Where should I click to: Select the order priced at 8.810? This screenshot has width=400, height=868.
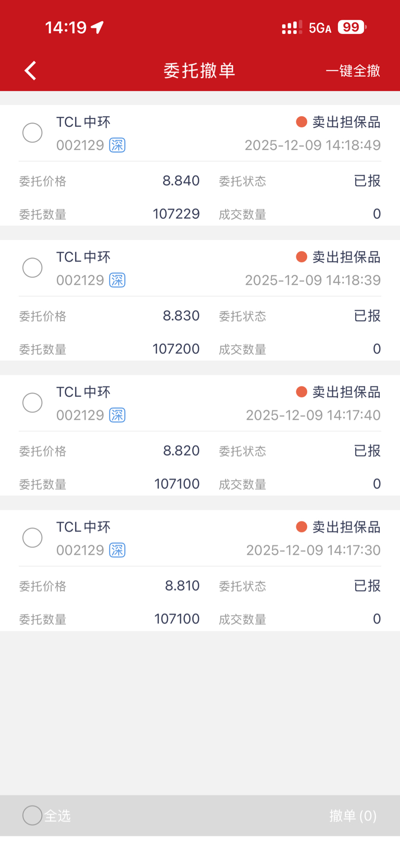click(32, 538)
